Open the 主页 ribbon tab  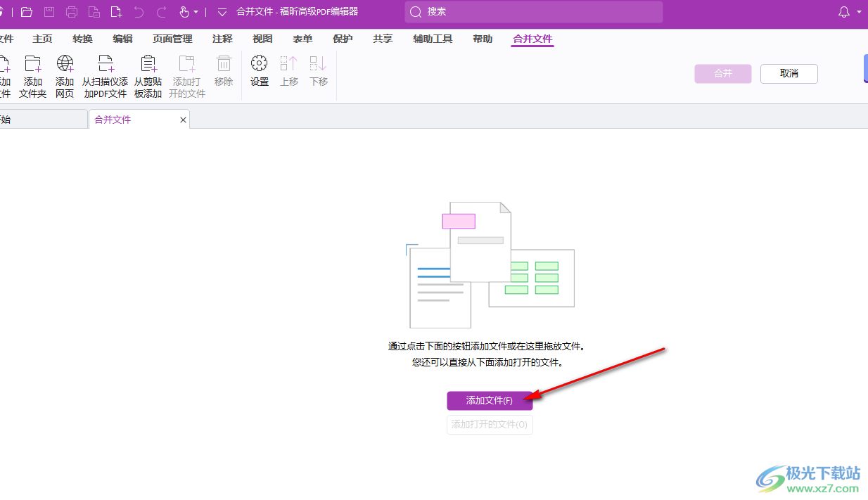[42, 39]
